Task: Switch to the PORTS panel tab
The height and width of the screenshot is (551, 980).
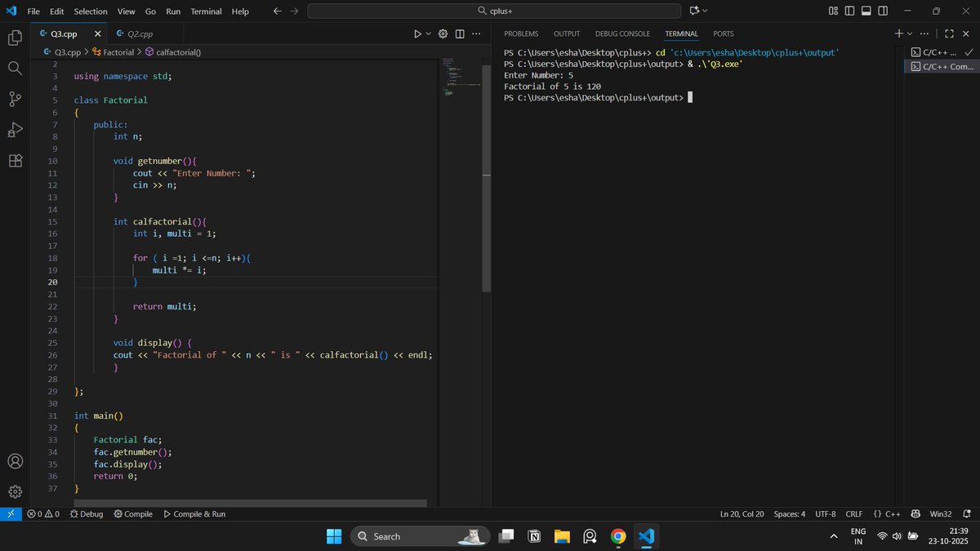Action: point(724,33)
